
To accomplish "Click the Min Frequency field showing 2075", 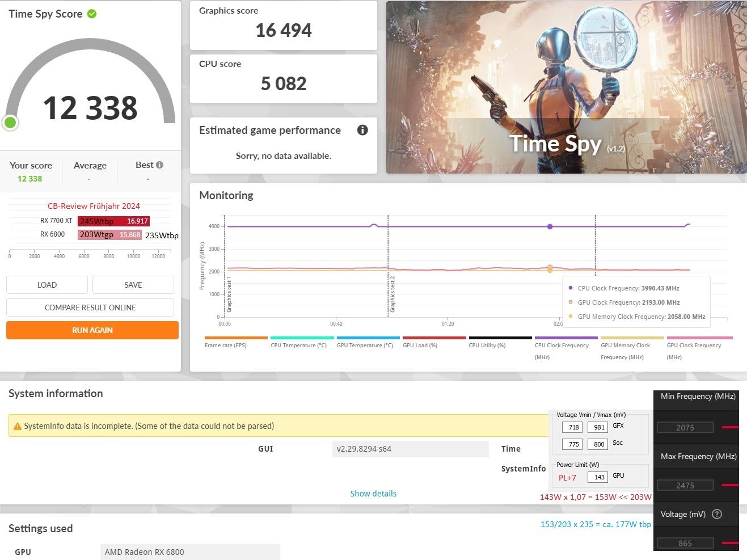I will point(685,427).
